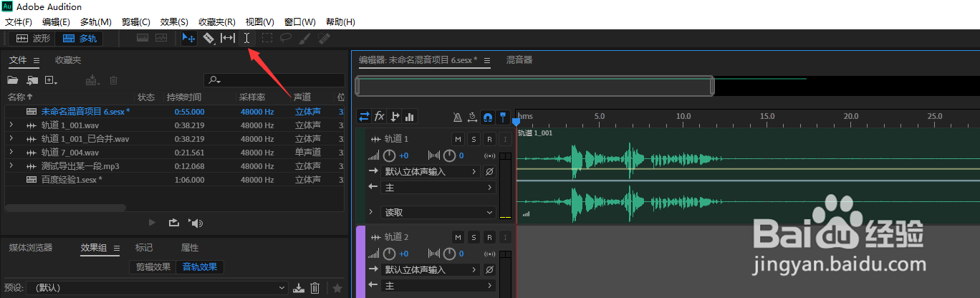The height and width of the screenshot is (298, 980).
Task: Show the Inputs/Outputs section in editor
Action: (365, 116)
